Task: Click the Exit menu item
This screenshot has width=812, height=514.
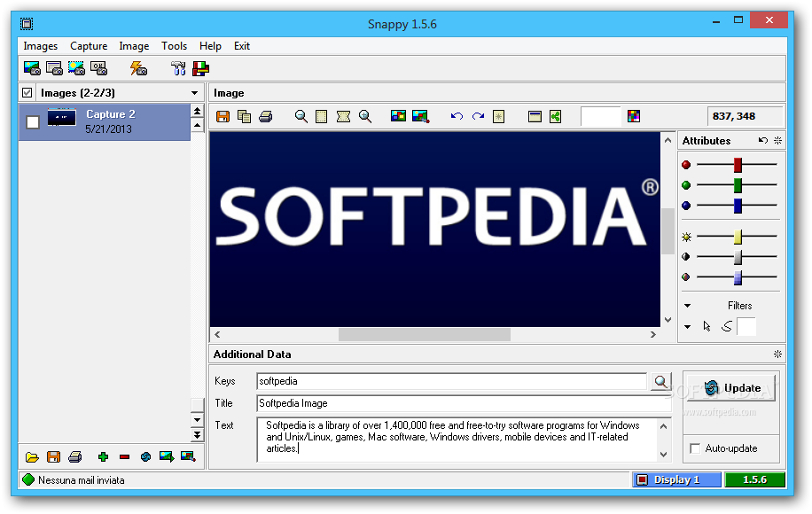Action: pyautogui.click(x=242, y=46)
